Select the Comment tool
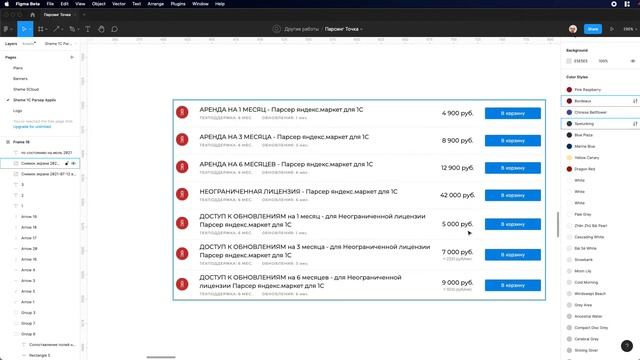Viewport: 640px width, 360px height. click(x=115, y=29)
